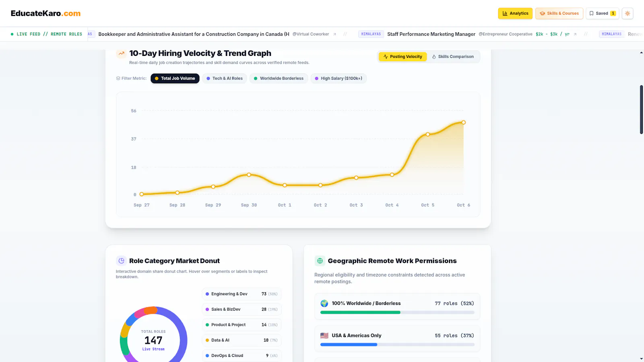Select Worldwide Borderless filter
The image size is (644, 362).
click(x=279, y=78)
